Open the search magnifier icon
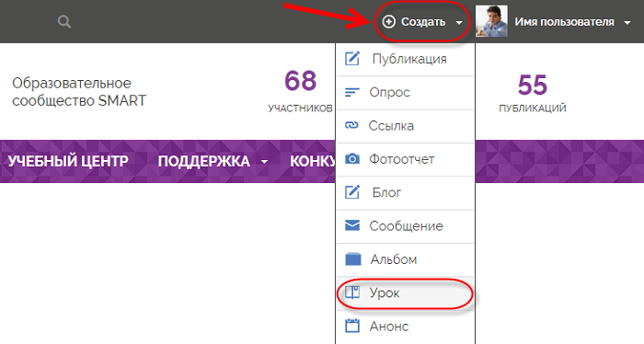 coord(64,22)
